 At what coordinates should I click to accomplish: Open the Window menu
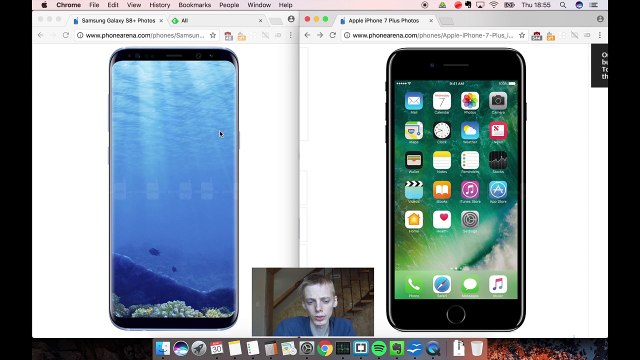[x=259, y=5]
